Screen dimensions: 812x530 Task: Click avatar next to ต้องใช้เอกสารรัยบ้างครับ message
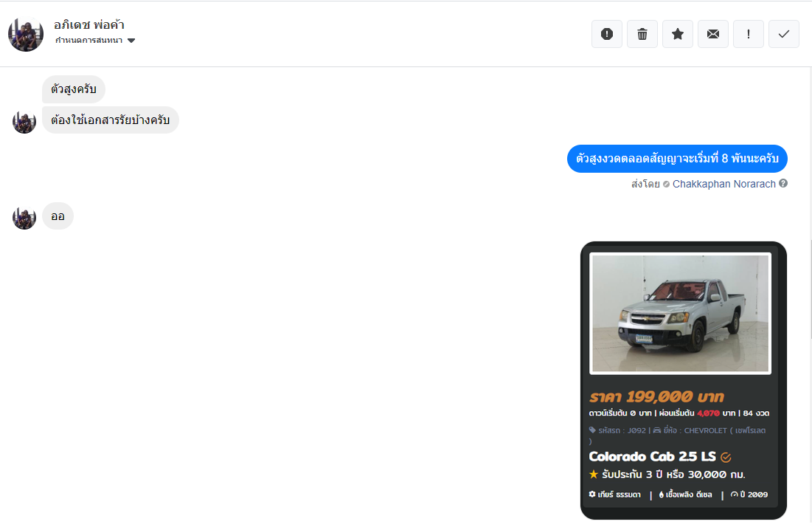click(24, 122)
